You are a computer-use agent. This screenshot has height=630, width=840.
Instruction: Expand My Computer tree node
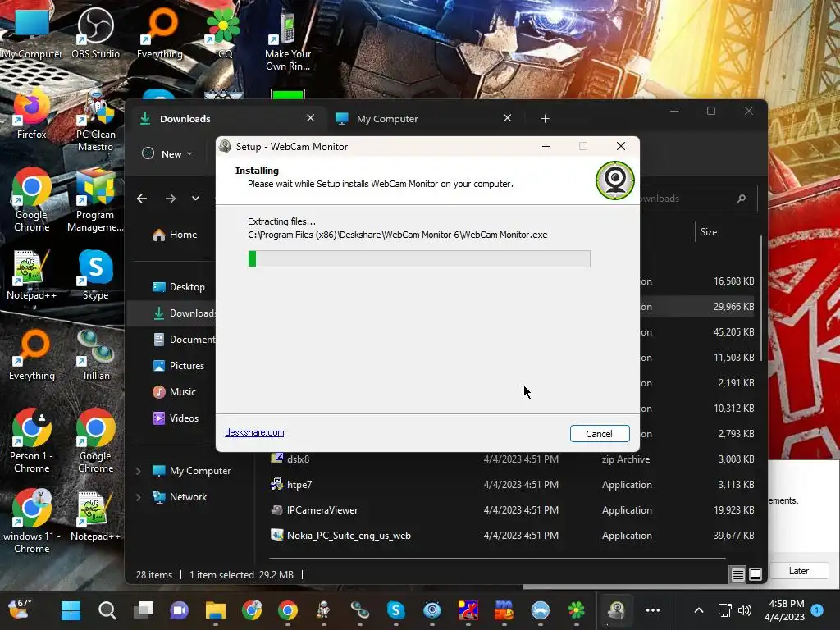point(138,471)
